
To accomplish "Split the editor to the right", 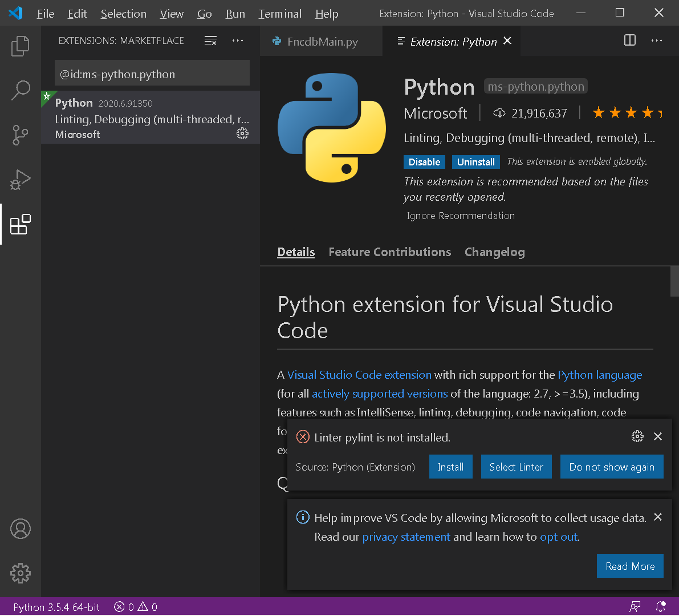I will pos(629,40).
